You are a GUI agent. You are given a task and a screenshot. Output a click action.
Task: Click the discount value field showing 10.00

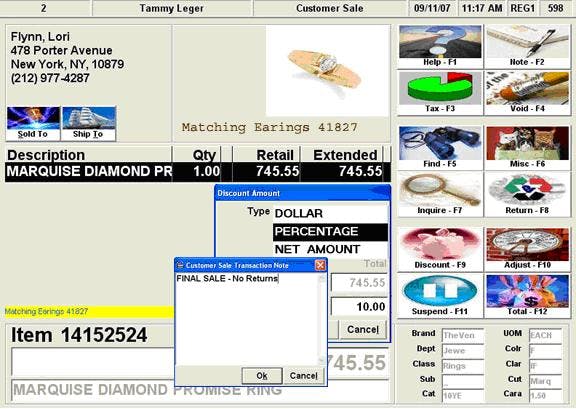[359, 306]
